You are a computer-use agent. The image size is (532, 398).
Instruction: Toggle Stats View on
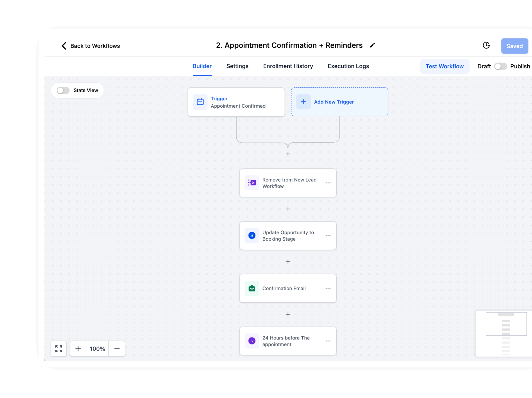pos(63,90)
